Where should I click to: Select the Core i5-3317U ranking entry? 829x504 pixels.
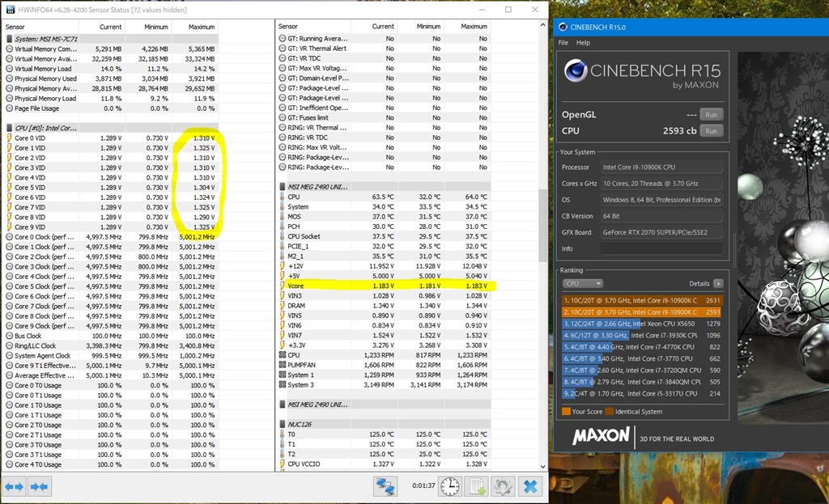click(642, 394)
